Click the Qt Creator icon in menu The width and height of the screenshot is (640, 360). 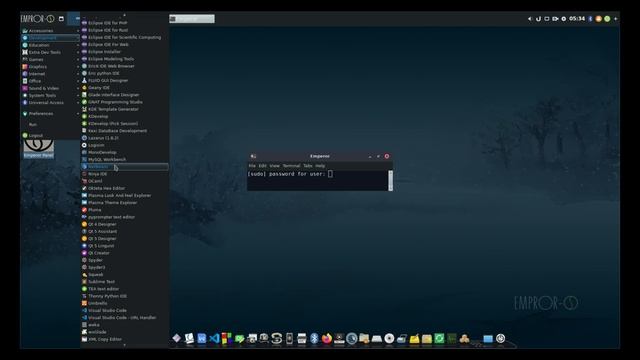(84, 253)
